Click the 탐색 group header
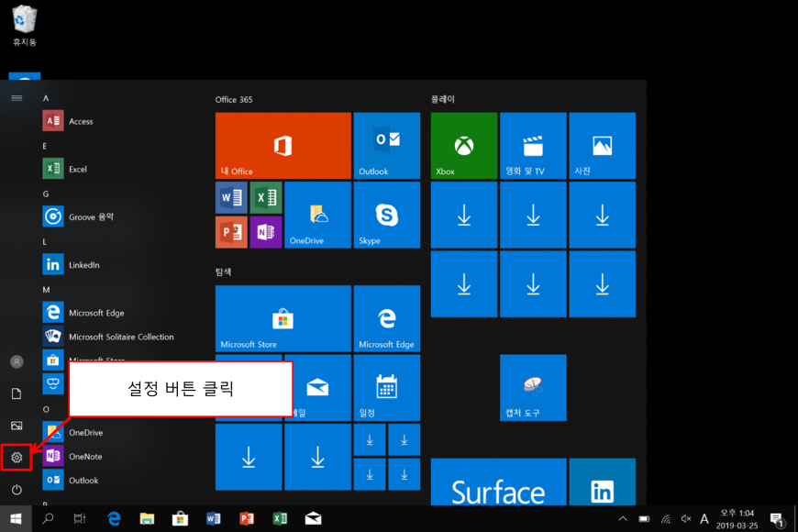 (x=223, y=272)
